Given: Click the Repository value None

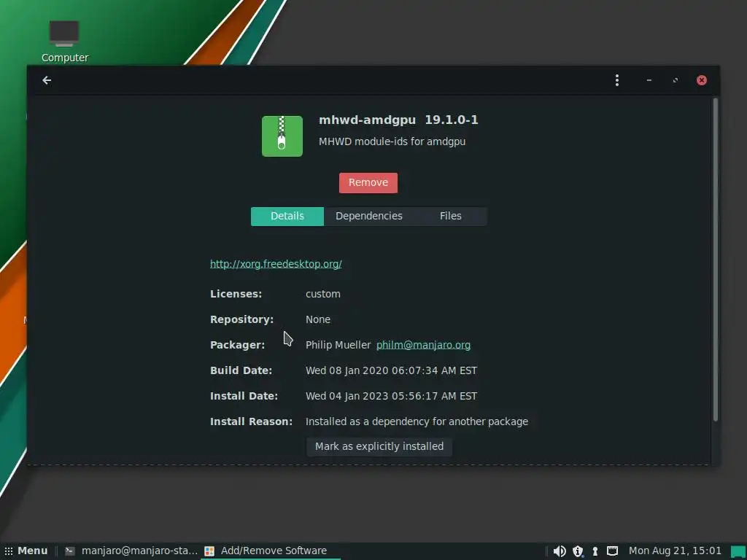Looking at the screenshot, I should (318, 319).
